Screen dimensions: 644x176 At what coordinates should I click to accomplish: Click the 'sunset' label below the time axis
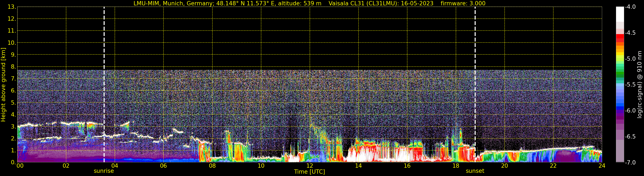click(475, 171)
